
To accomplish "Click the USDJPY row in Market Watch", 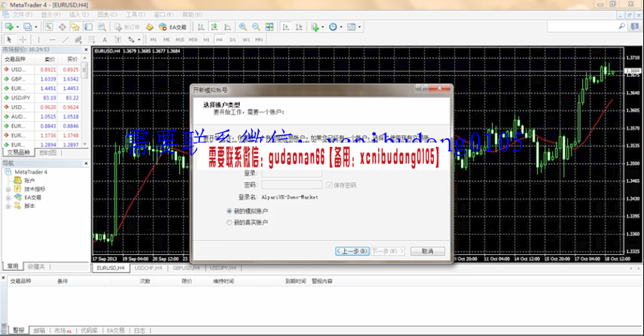I will pos(42,97).
